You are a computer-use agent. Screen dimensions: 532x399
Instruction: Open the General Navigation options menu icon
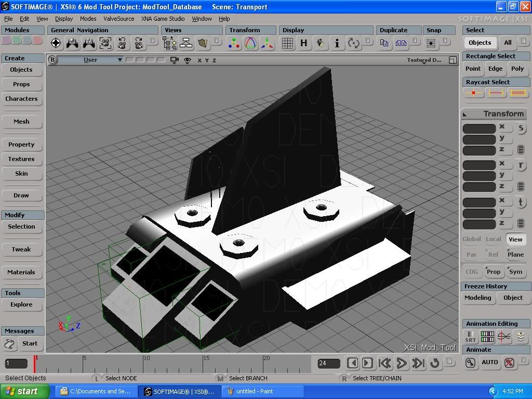152,41
